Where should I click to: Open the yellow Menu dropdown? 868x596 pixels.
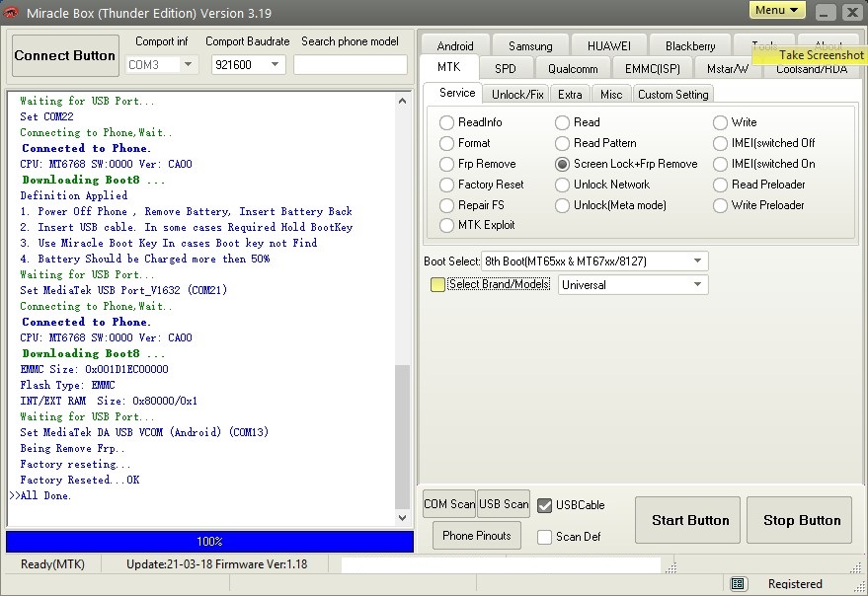coord(777,10)
